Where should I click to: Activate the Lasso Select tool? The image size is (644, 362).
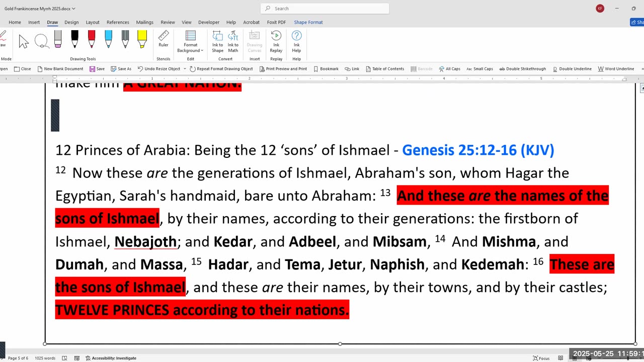tap(41, 41)
